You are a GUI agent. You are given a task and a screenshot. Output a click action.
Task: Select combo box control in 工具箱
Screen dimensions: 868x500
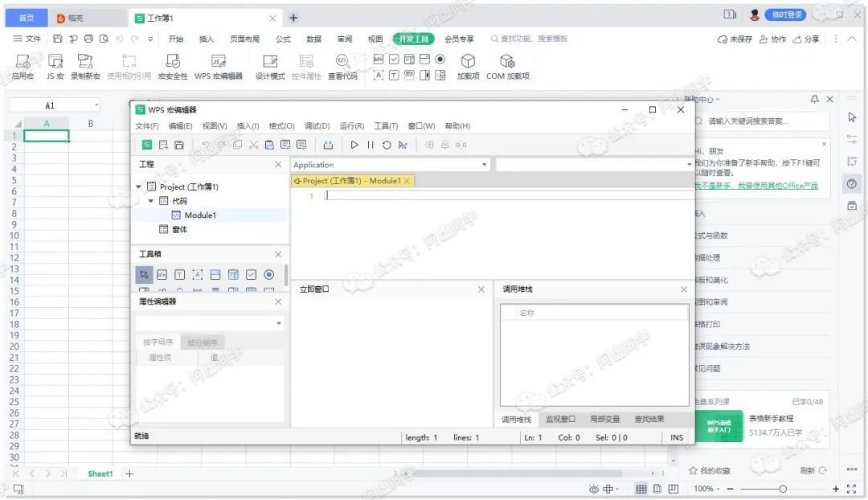(x=215, y=275)
